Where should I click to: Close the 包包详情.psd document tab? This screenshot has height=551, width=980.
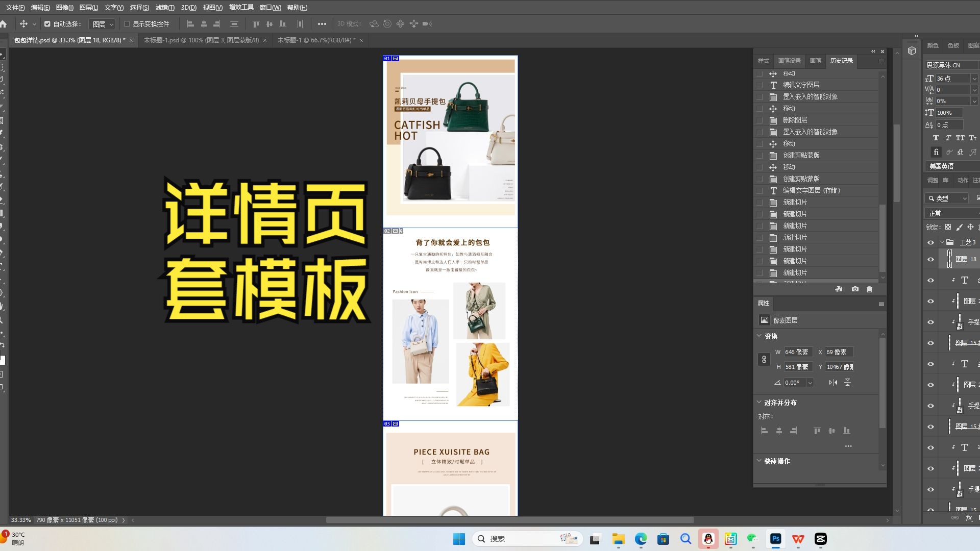[131, 40]
